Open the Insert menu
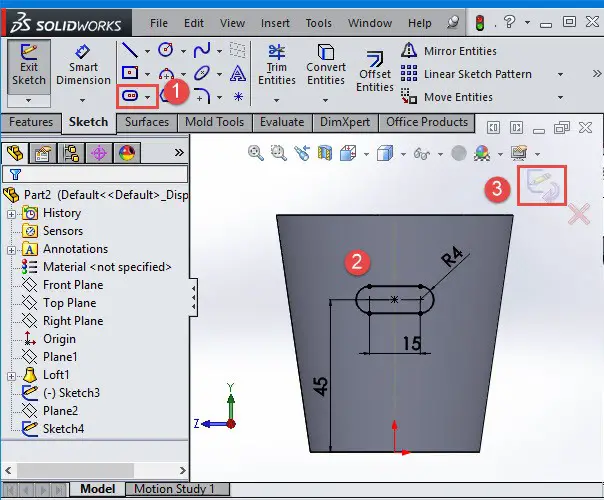The image size is (604, 500). (x=275, y=23)
